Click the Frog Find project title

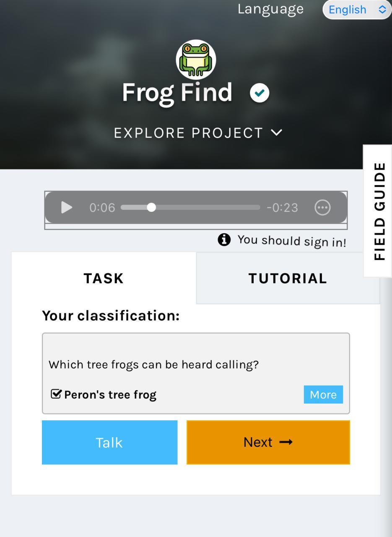(x=177, y=92)
